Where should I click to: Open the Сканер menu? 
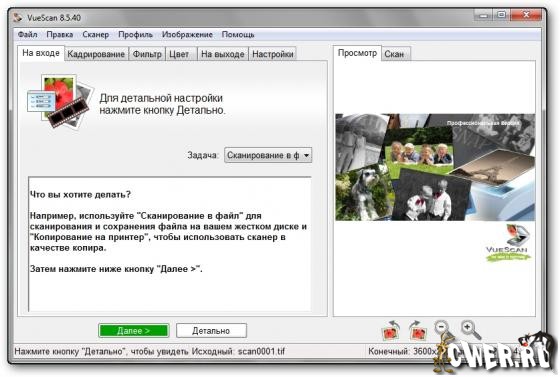[95, 35]
